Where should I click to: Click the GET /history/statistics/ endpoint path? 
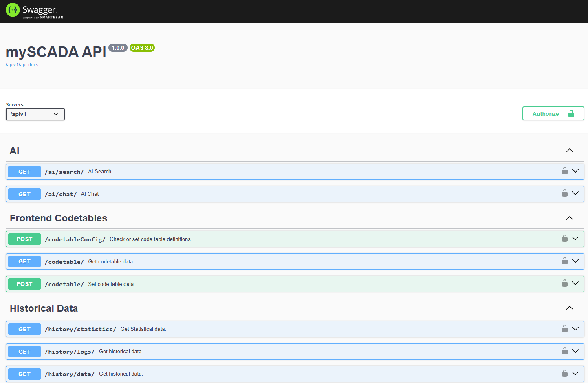click(80, 329)
